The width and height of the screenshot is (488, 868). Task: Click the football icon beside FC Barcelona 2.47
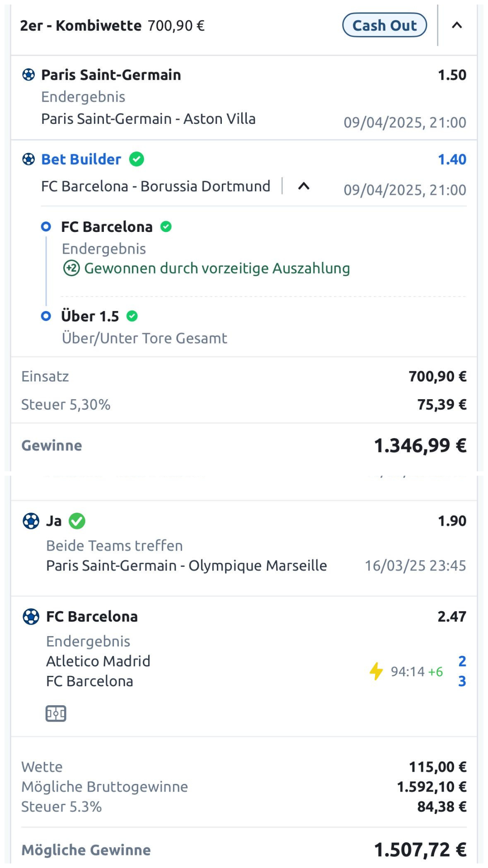31,617
